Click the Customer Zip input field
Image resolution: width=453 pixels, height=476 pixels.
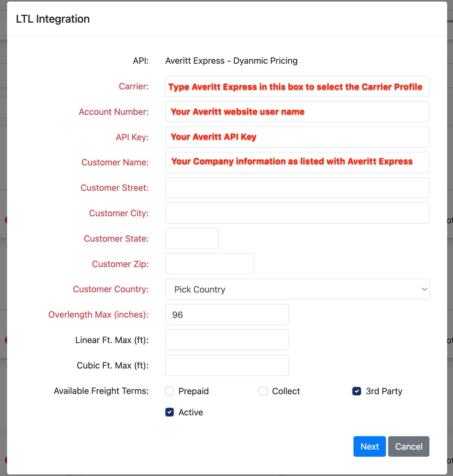210,264
